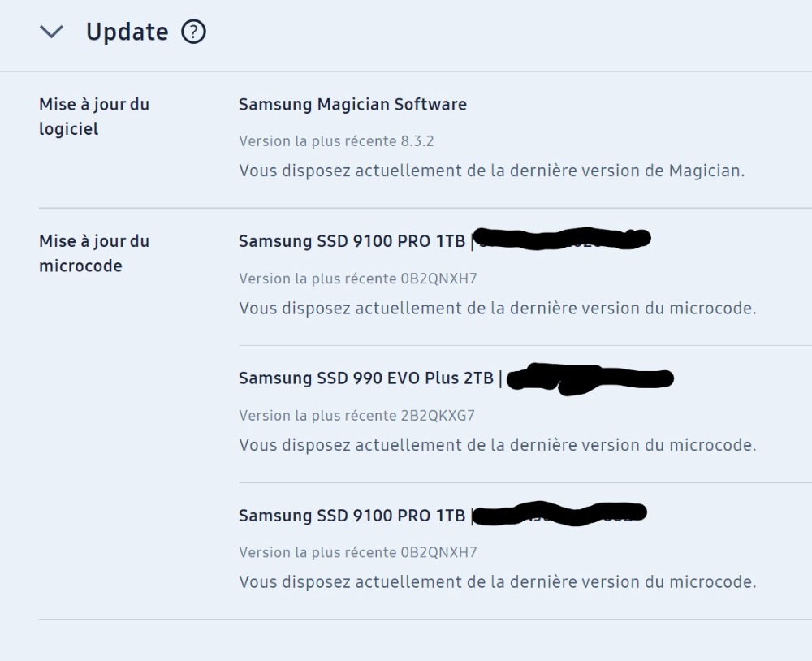Select the Mise à jour du microcode label

click(93, 253)
